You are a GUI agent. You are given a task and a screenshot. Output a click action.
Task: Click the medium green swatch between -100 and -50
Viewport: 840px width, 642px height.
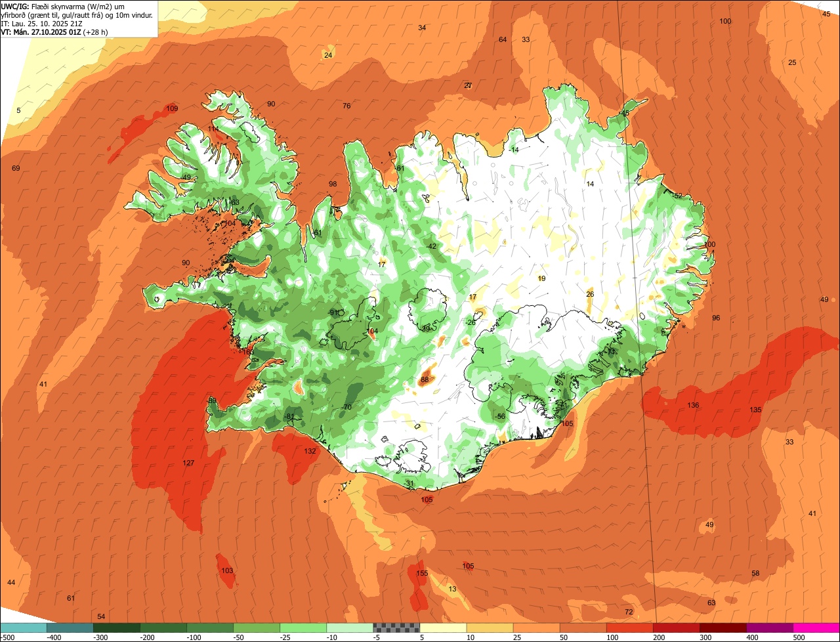pos(210,628)
